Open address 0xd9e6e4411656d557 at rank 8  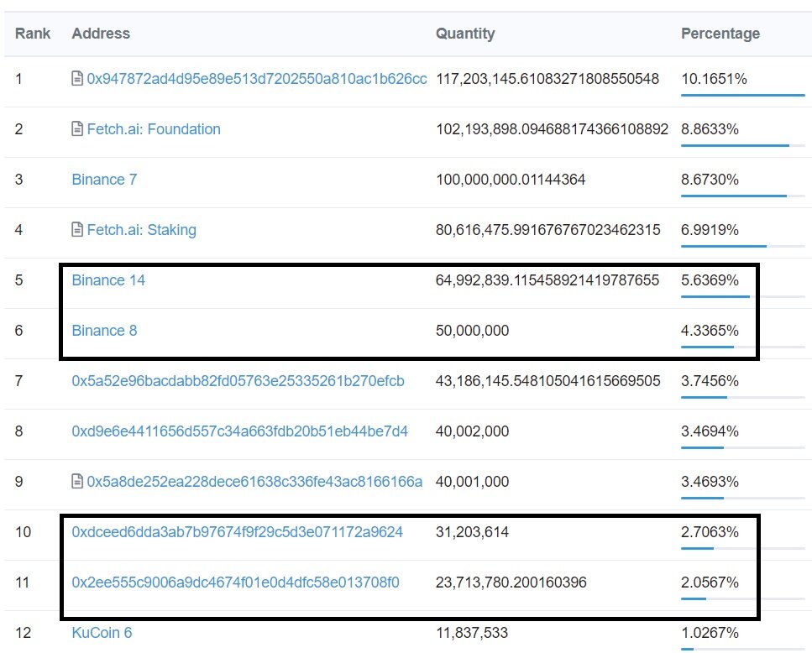pyautogui.click(x=239, y=431)
